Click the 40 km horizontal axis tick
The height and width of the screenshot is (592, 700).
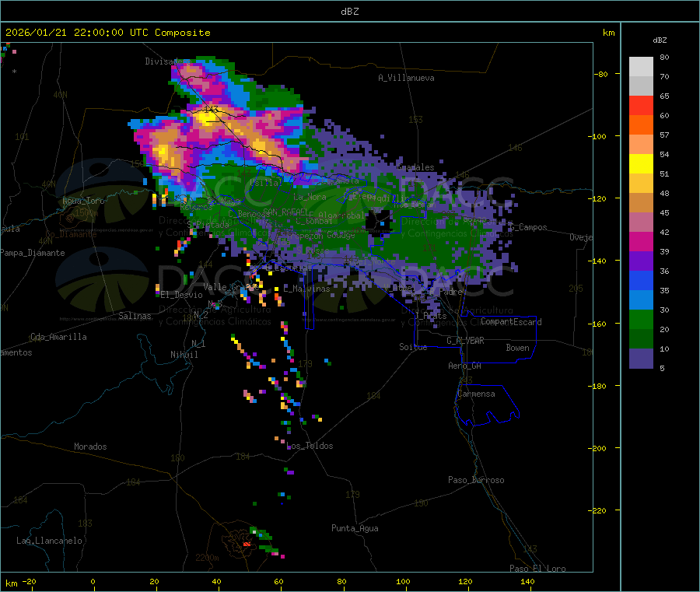(216, 581)
